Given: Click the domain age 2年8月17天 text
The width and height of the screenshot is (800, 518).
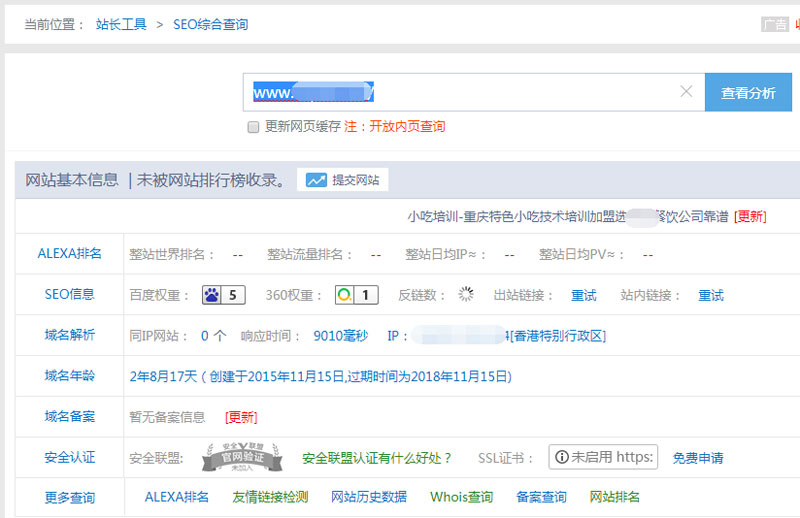Looking at the screenshot, I should 163,377.
